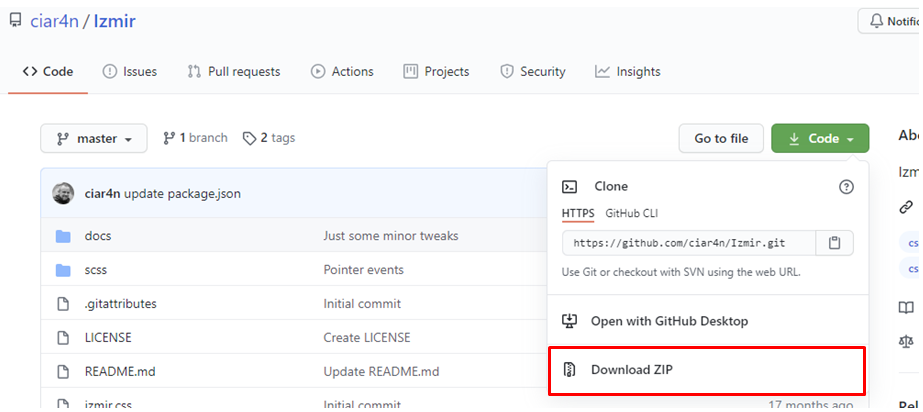Select the HTTPS clone tab

pyautogui.click(x=578, y=214)
